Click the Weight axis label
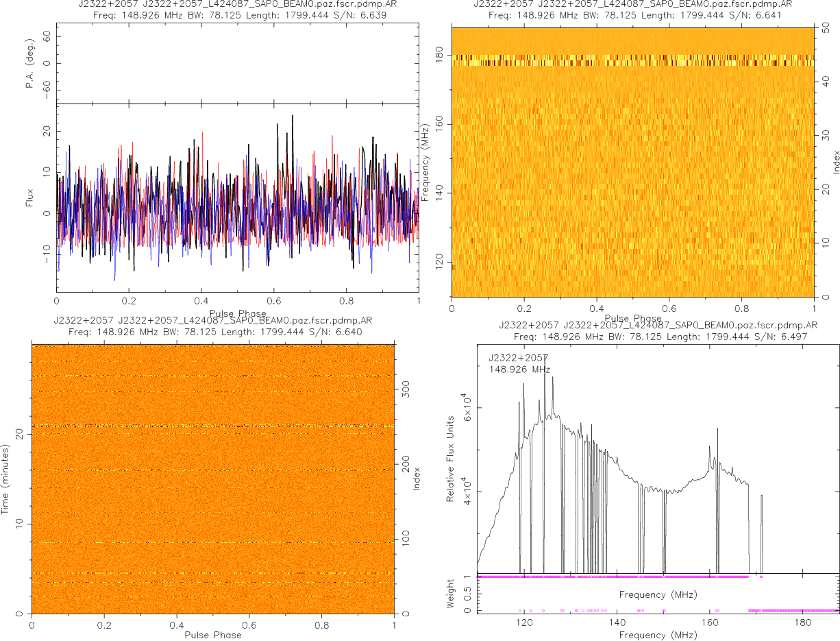This screenshot has width=840, height=641. [450, 593]
